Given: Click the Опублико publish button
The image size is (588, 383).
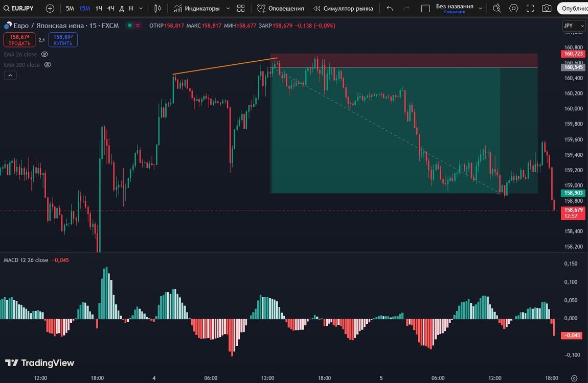Looking at the screenshot, I should point(573,8).
